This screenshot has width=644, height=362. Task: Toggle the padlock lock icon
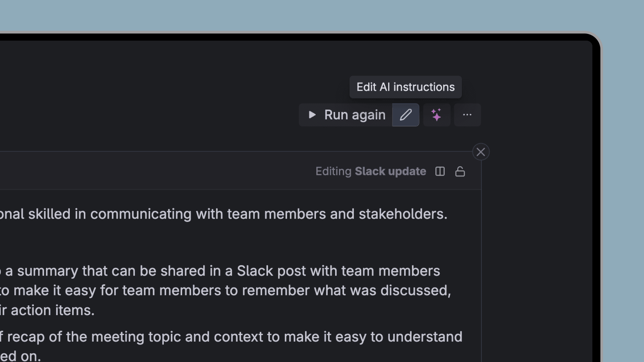point(460,171)
